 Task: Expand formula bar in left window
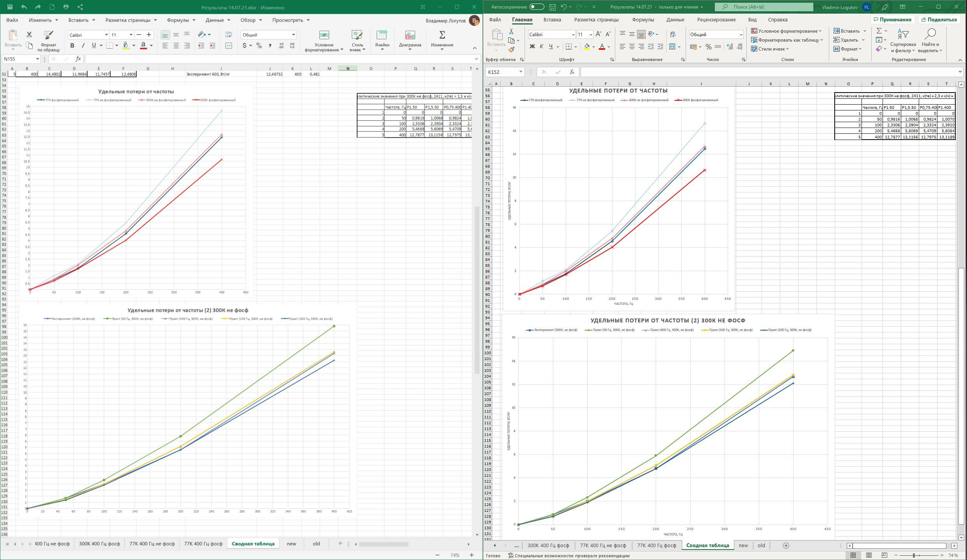pyautogui.click(x=476, y=59)
